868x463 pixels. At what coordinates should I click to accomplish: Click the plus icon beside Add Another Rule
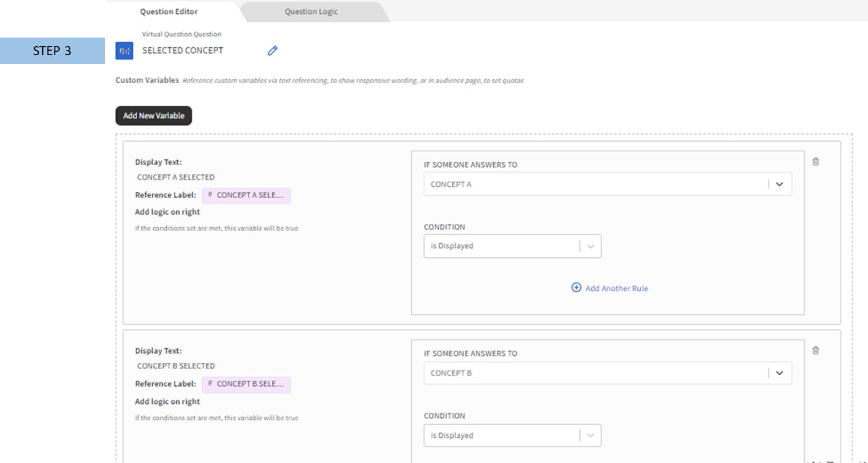[x=576, y=288]
